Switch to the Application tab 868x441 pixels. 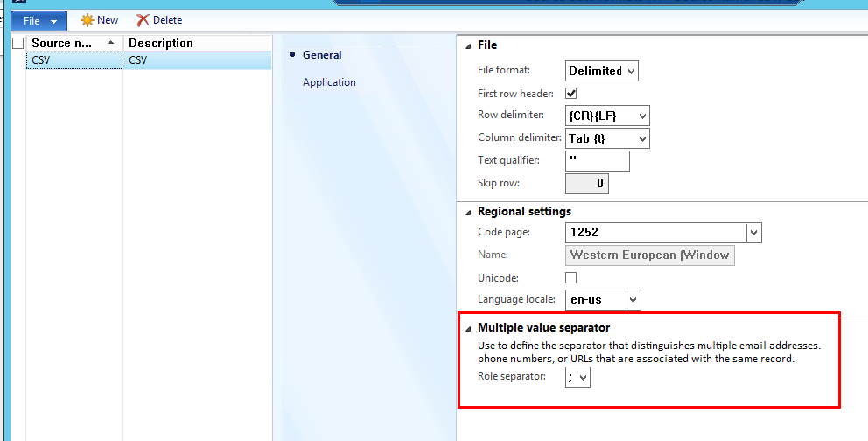pyautogui.click(x=329, y=82)
